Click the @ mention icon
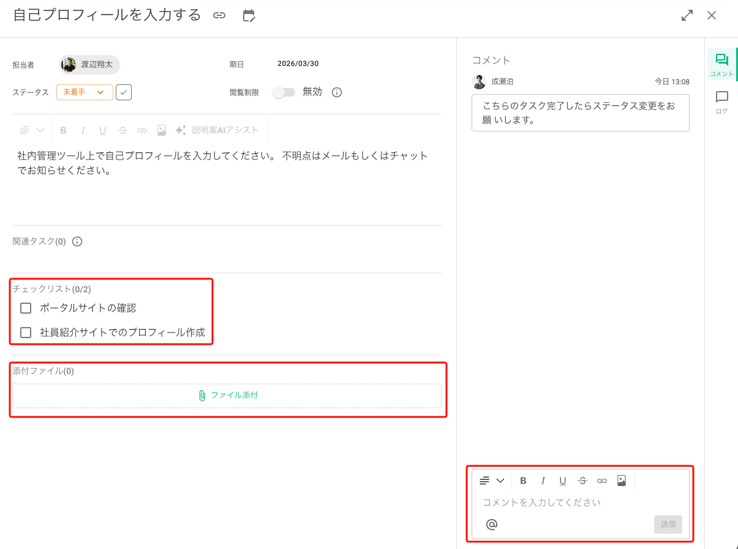The height and width of the screenshot is (549, 738). coord(491,525)
